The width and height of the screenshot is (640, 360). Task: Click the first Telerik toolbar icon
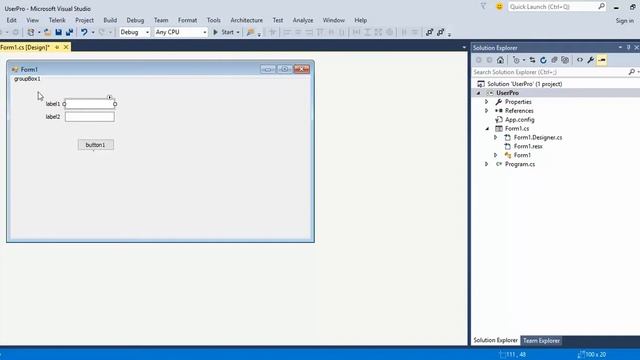(429, 32)
